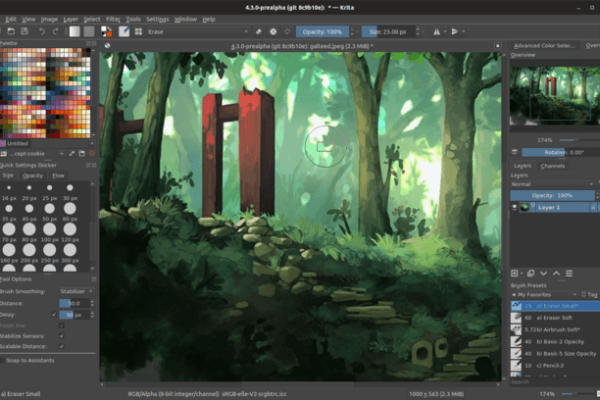Edit the selected palette swatch
This screenshot has height=400, width=600.
[72, 153]
